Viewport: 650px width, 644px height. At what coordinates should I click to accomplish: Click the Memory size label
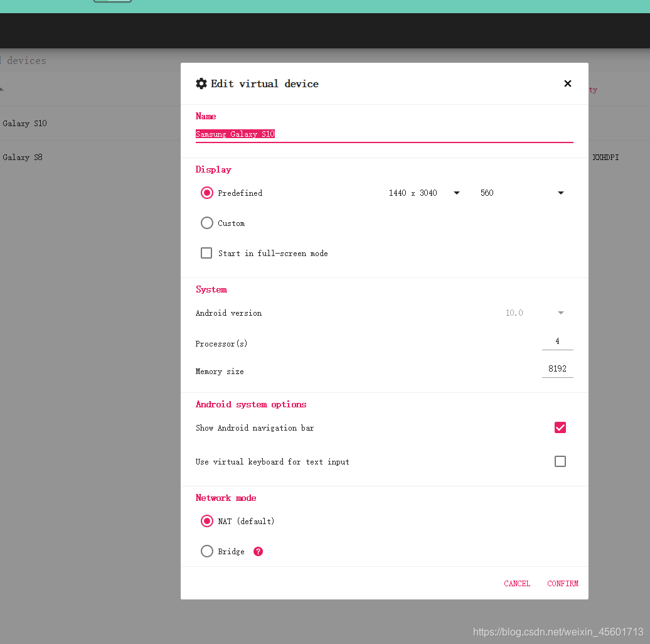tap(220, 372)
